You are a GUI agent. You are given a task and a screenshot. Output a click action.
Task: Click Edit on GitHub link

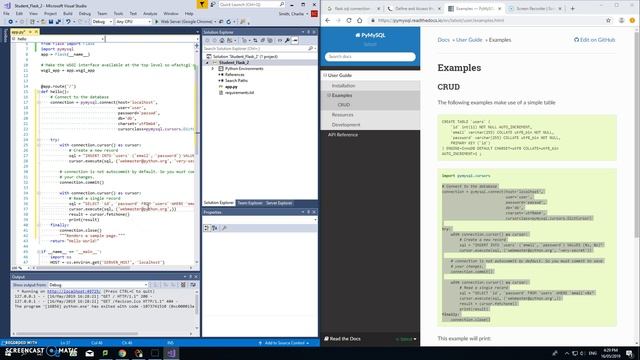594,40
